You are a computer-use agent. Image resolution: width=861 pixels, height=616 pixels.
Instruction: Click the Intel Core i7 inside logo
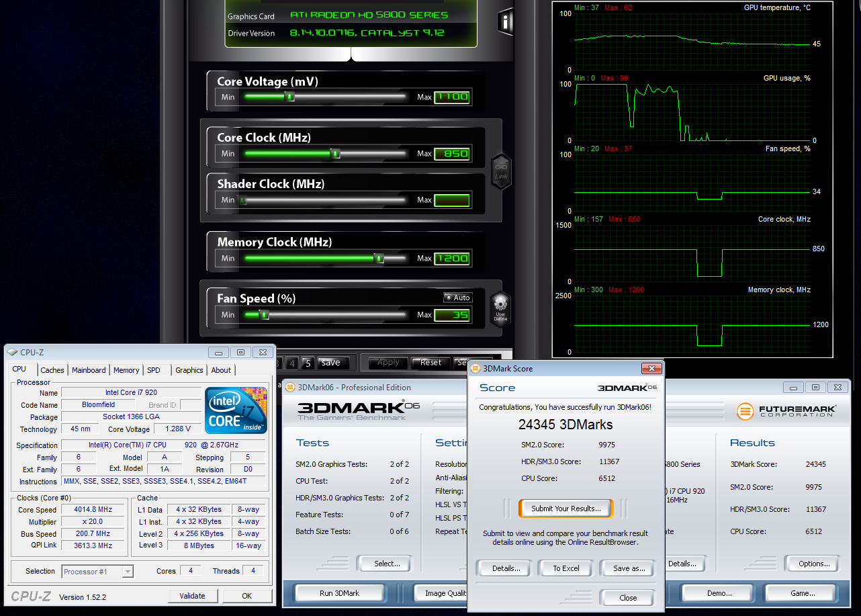236,410
